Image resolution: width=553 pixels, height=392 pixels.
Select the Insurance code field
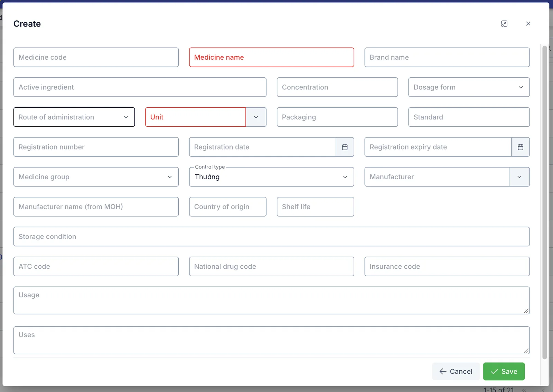point(447,267)
